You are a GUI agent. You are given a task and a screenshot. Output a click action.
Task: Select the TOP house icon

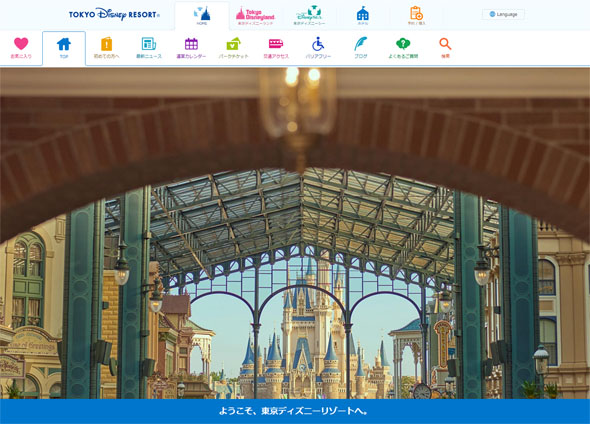64,48
